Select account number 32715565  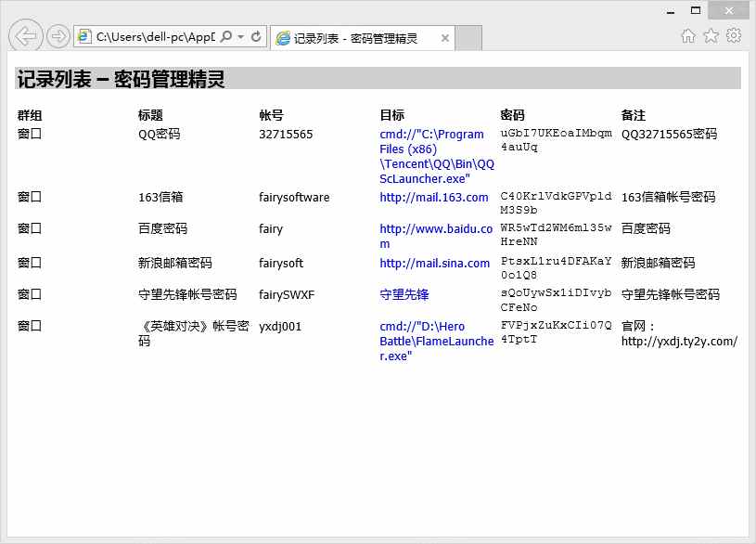point(286,135)
